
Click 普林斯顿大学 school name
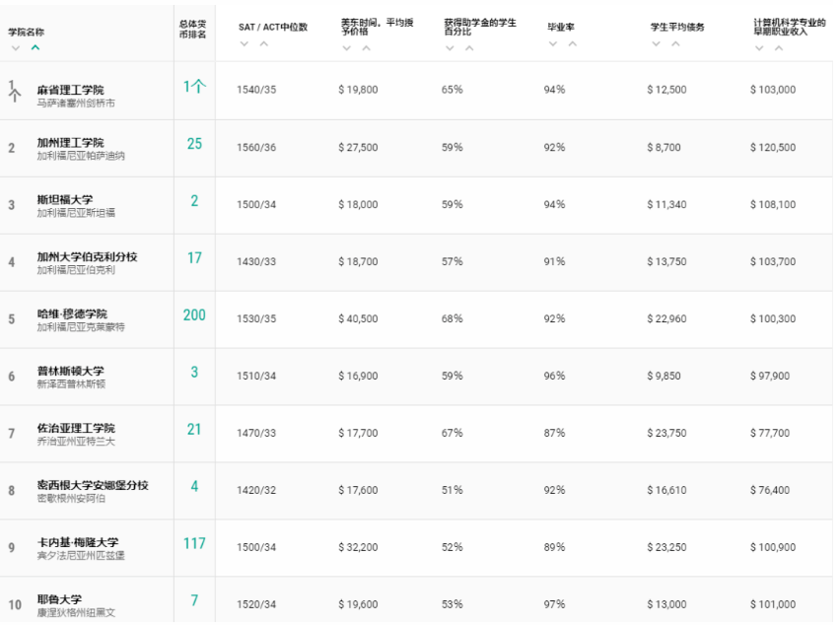pyautogui.click(x=70, y=372)
